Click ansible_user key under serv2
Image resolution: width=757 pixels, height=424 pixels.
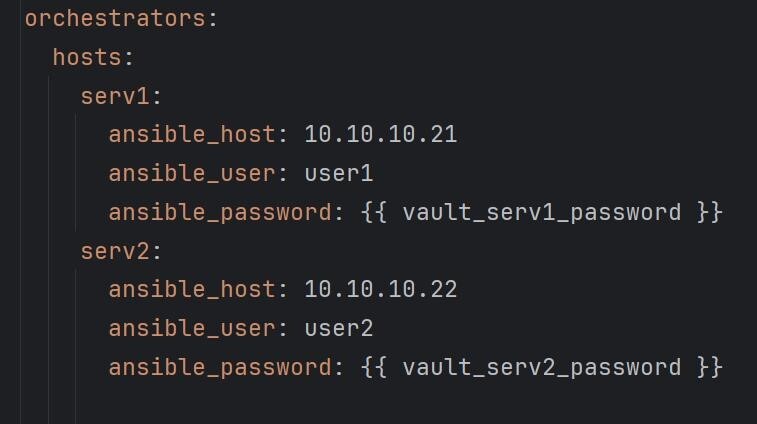[192, 328]
